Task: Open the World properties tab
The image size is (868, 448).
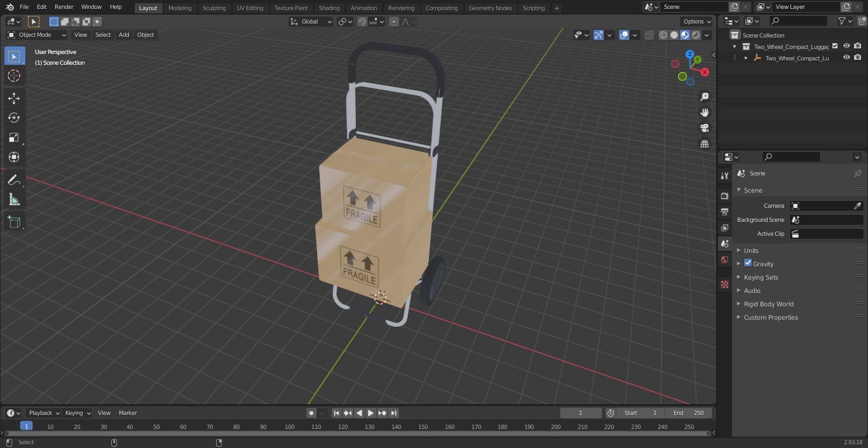Action: [724, 259]
